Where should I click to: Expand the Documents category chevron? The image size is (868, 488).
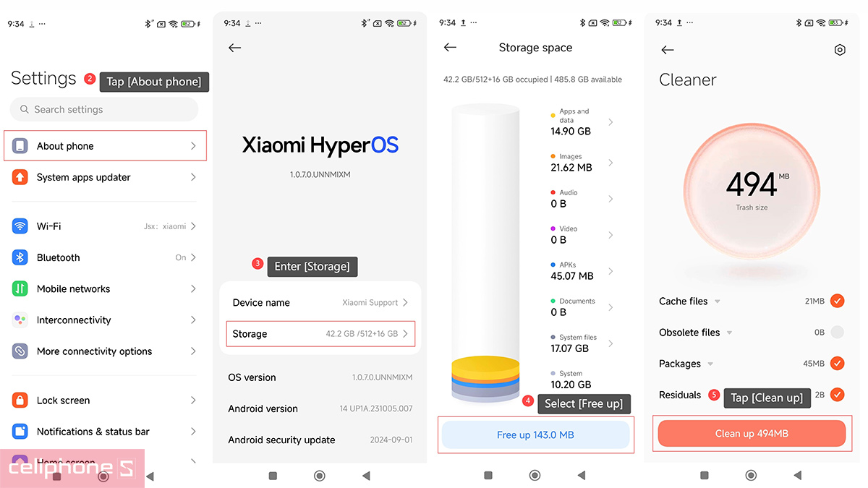tap(610, 307)
